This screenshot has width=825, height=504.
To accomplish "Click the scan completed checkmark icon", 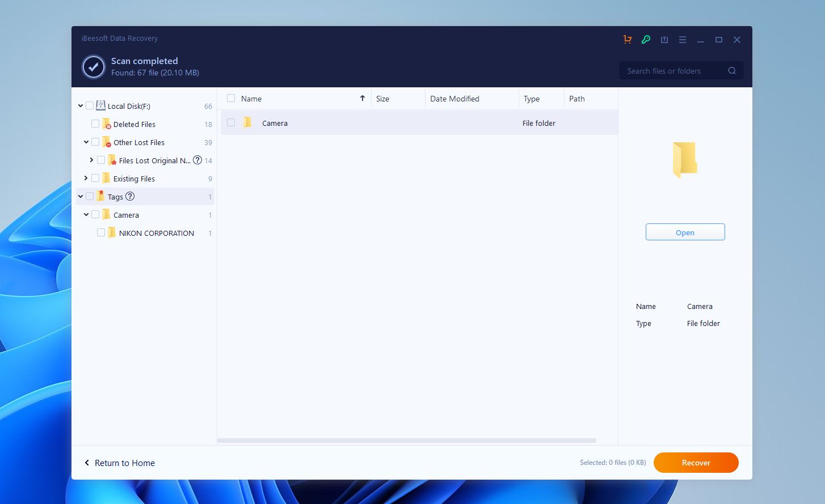I will (x=93, y=67).
